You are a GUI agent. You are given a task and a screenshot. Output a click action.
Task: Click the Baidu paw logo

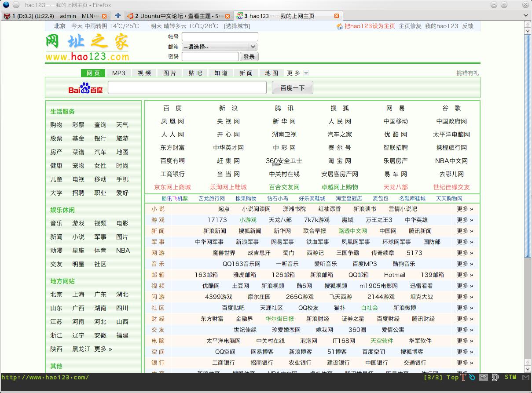coord(85,87)
